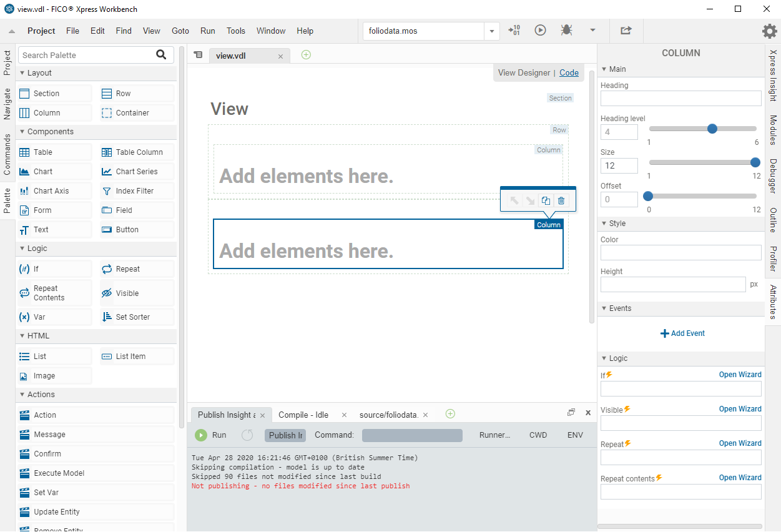The width and height of the screenshot is (781, 532).
Task: Delete selected column with trash icon
Action: click(x=561, y=200)
